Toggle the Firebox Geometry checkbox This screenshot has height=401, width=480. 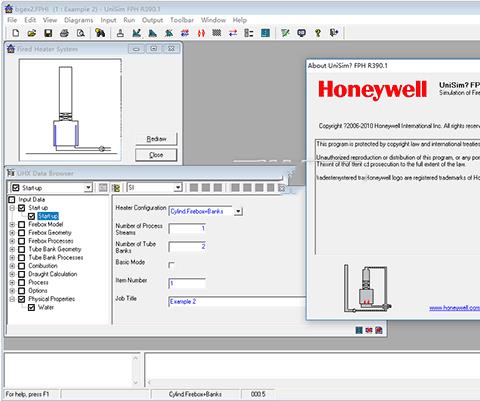click(x=22, y=233)
